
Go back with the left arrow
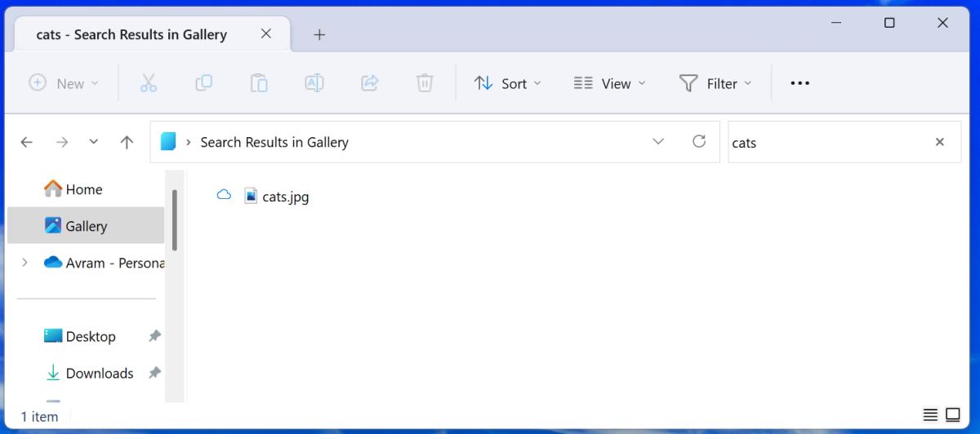pos(27,142)
